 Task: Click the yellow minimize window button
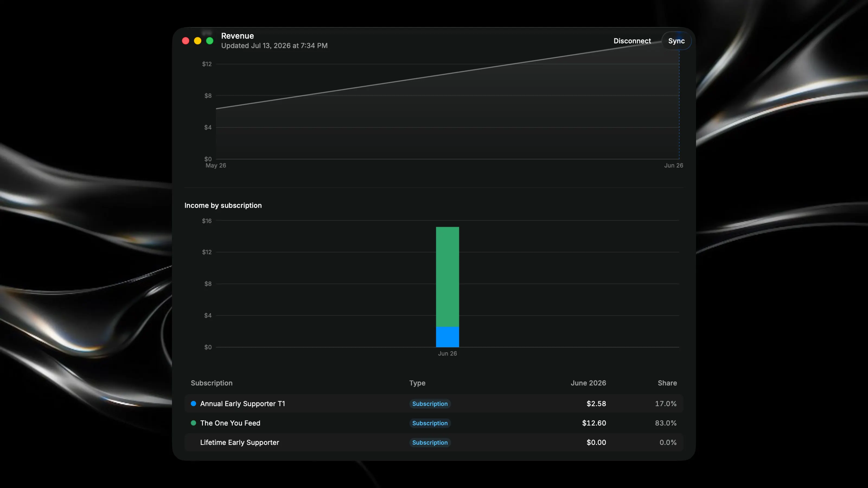[x=197, y=41]
